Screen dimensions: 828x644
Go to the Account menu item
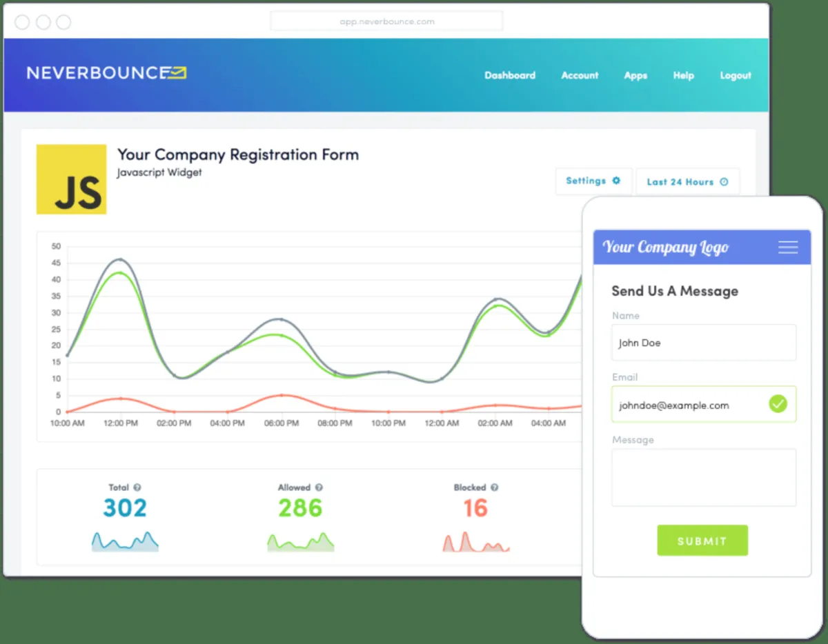pos(580,75)
